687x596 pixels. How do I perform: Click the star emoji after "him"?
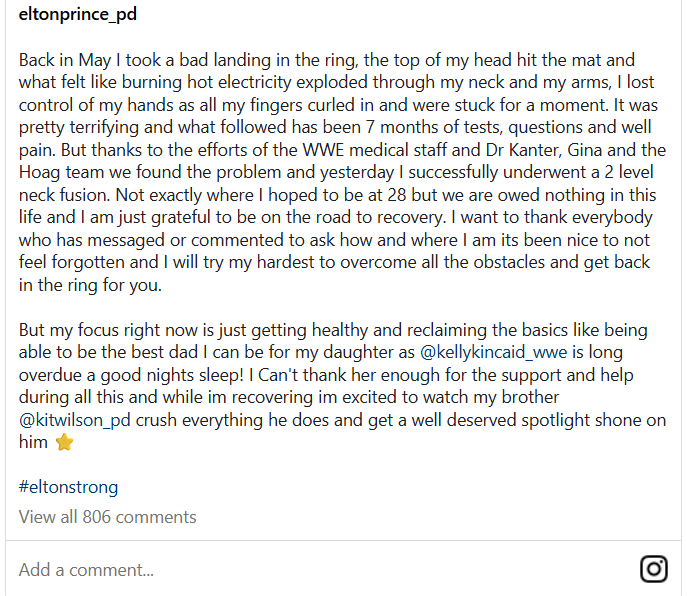64,442
